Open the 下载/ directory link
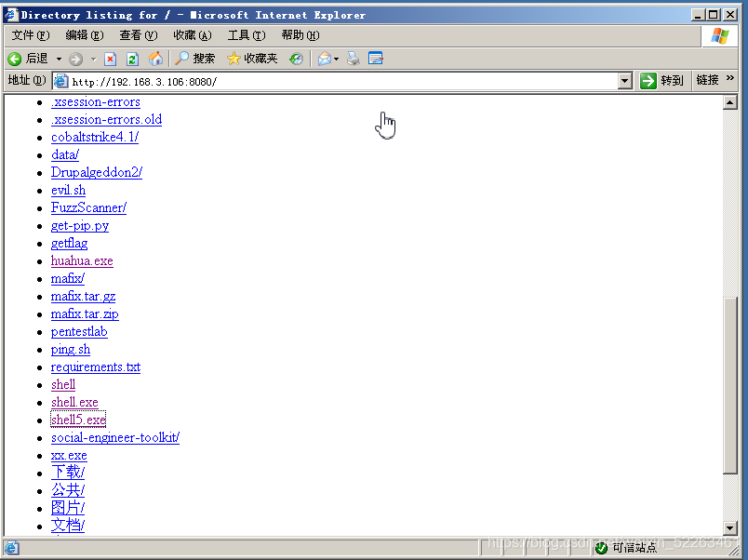748x560 pixels. coord(68,473)
